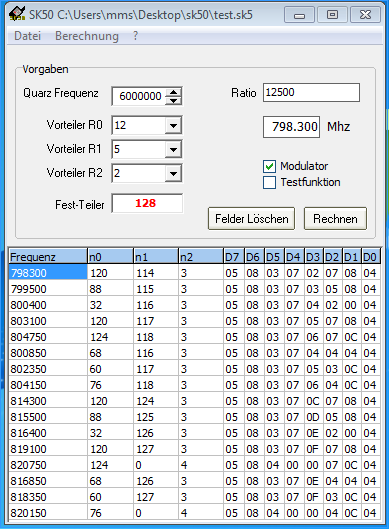389x529 pixels.
Task: Click n1 value 115 in 799500 row
Action: [x=156, y=289]
